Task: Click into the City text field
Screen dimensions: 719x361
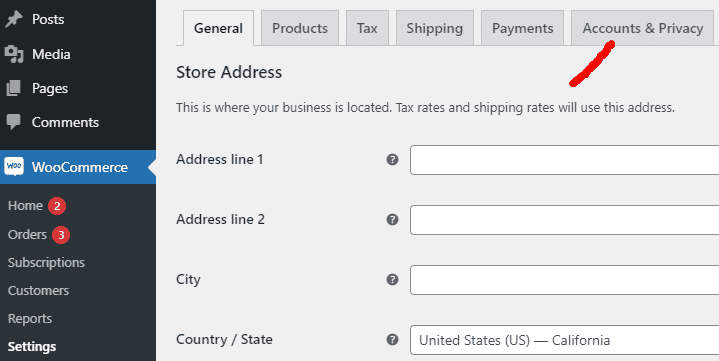Action: (564, 280)
